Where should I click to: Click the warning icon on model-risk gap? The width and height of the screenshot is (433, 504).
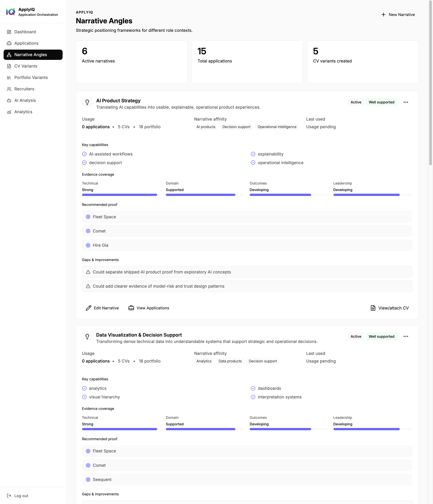click(88, 286)
